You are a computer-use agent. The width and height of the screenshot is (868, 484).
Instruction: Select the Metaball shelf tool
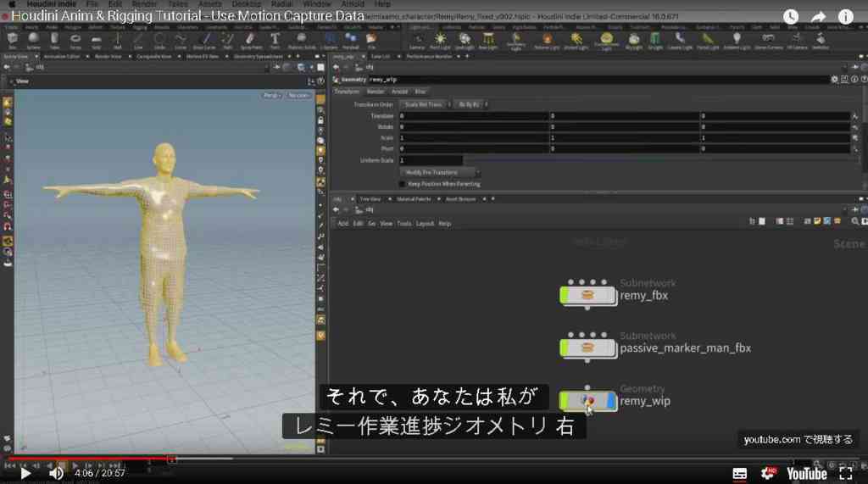(350, 40)
